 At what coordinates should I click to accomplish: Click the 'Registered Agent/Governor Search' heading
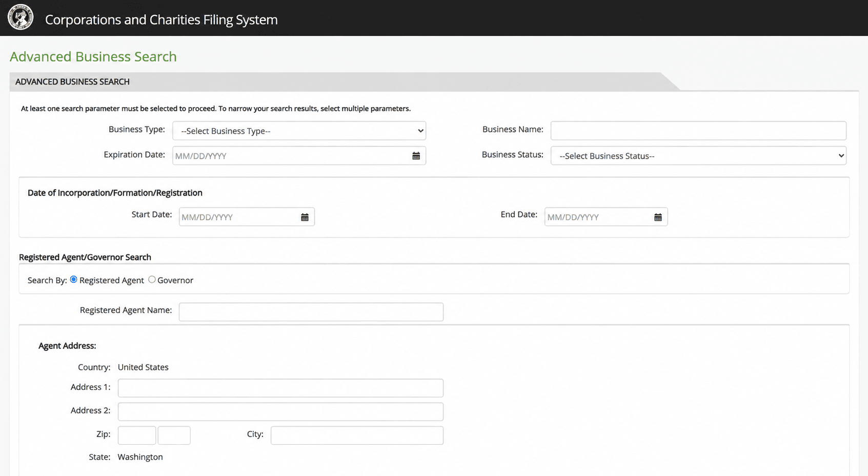[x=85, y=257]
